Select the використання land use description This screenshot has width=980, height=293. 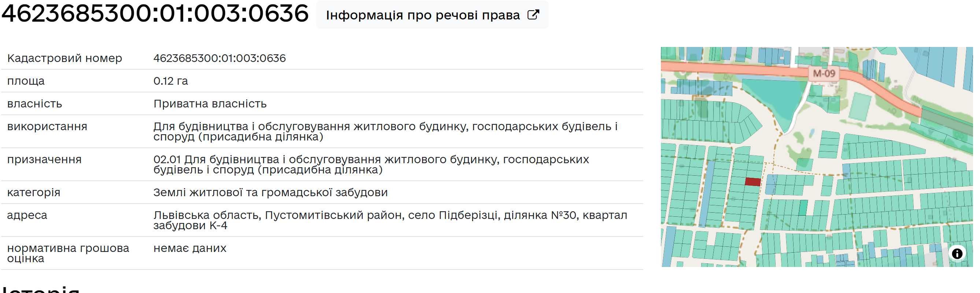point(385,131)
